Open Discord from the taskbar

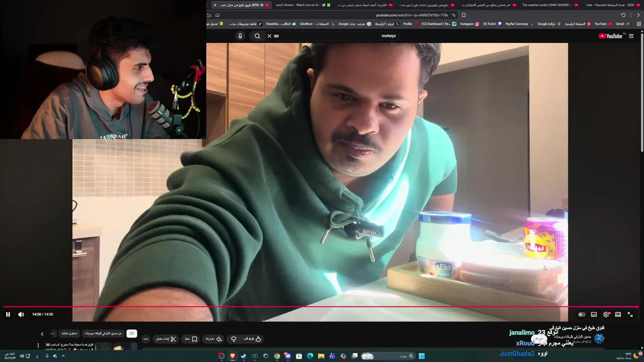click(288, 356)
